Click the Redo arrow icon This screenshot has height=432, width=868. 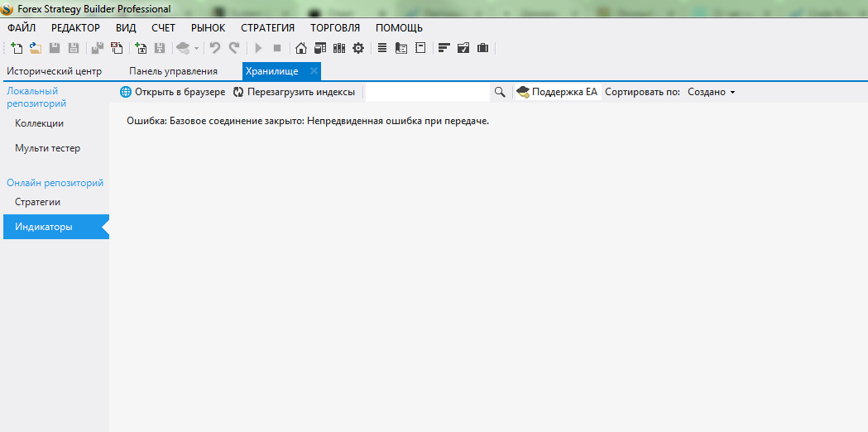click(233, 48)
